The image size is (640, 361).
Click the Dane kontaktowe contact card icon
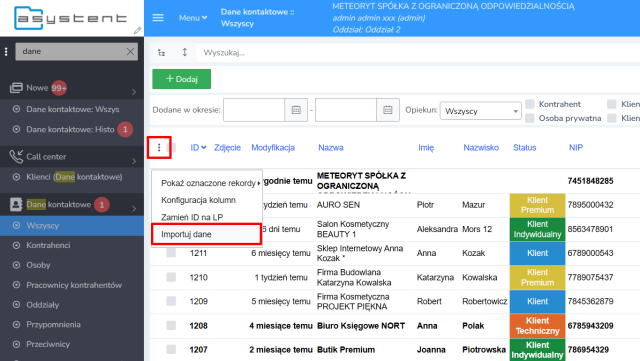(16, 204)
